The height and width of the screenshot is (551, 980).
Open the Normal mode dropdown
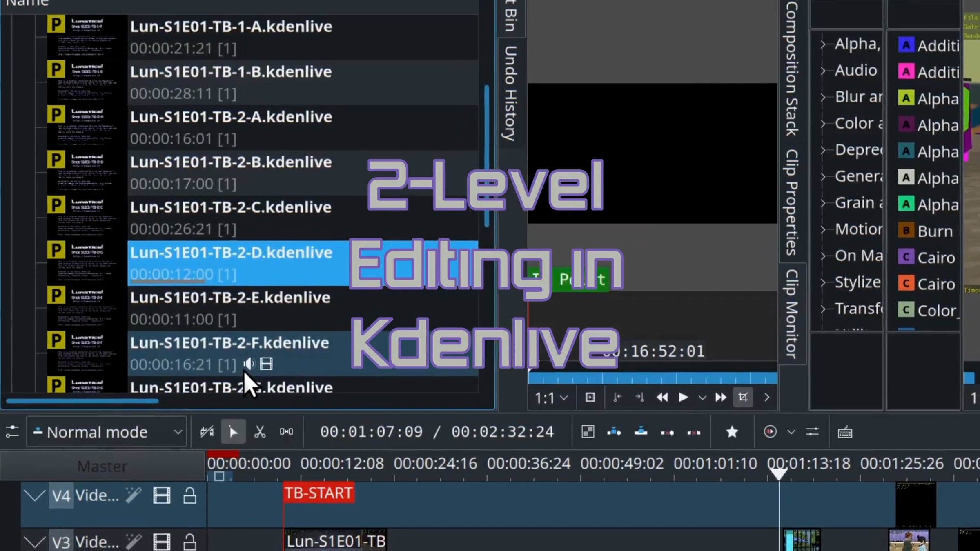pyautogui.click(x=106, y=432)
